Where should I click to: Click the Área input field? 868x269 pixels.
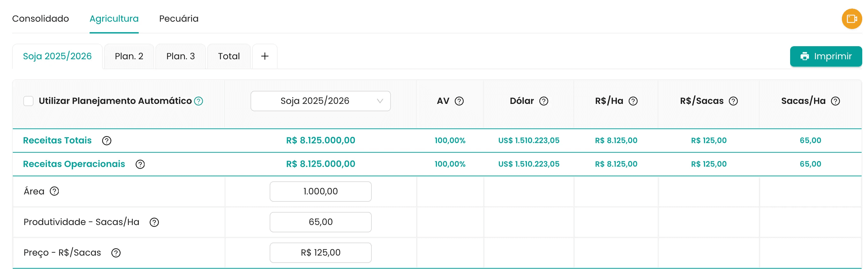click(320, 191)
